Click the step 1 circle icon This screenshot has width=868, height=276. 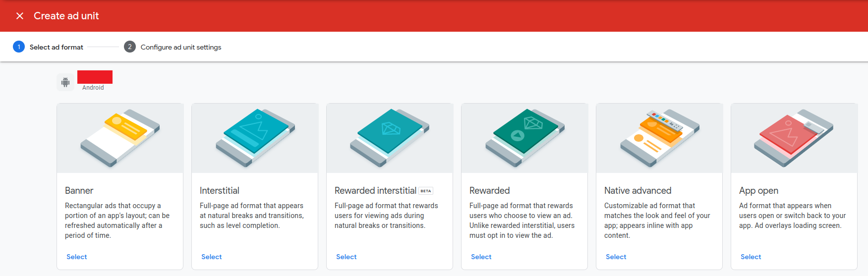tap(19, 47)
